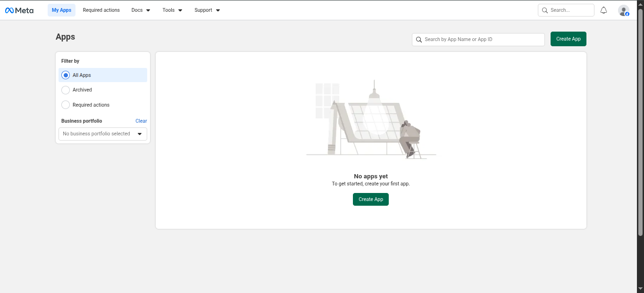Open Required actions in the top navigation
The height and width of the screenshot is (293, 644).
(x=101, y=10)
